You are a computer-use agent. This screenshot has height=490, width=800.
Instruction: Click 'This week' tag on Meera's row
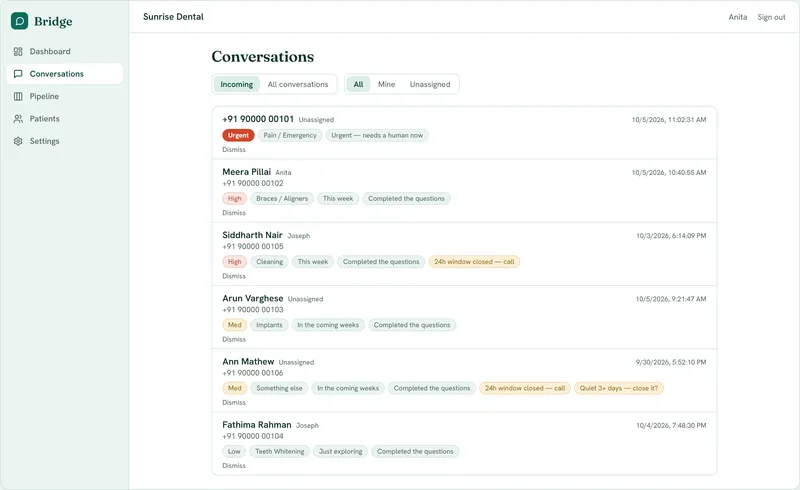point(338,199)
